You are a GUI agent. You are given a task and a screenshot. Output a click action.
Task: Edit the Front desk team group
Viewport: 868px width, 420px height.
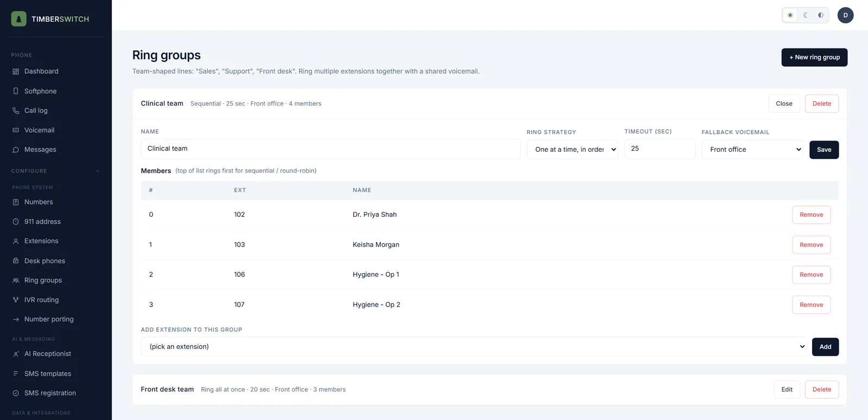tap(787, 390)
